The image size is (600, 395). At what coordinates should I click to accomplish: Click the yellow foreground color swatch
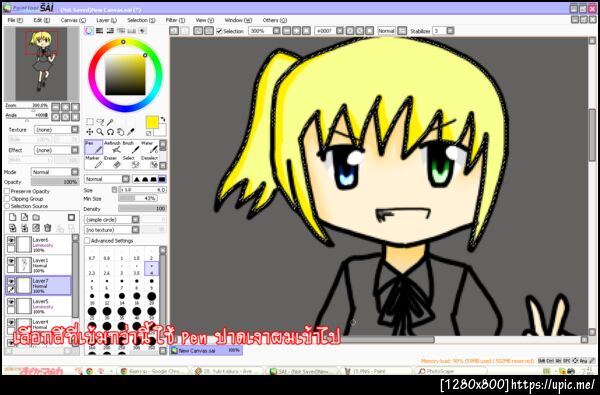(x=152, y=122)
